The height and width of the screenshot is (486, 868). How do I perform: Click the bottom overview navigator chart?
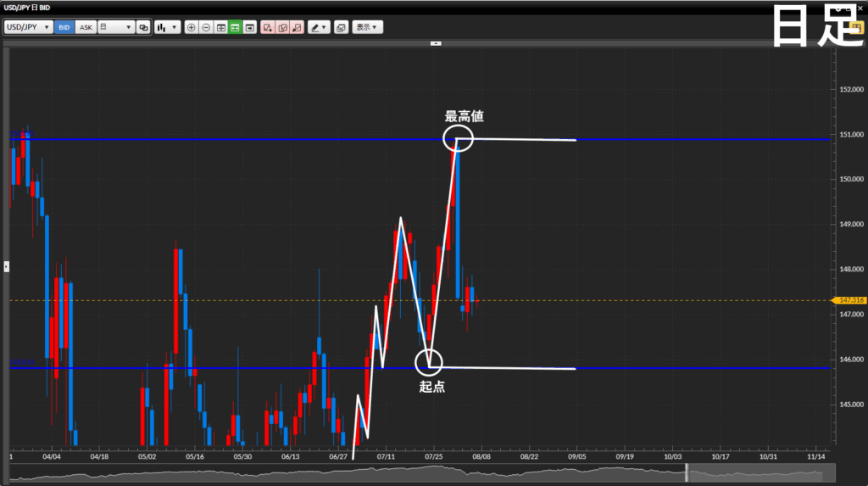tap(422, 472)
